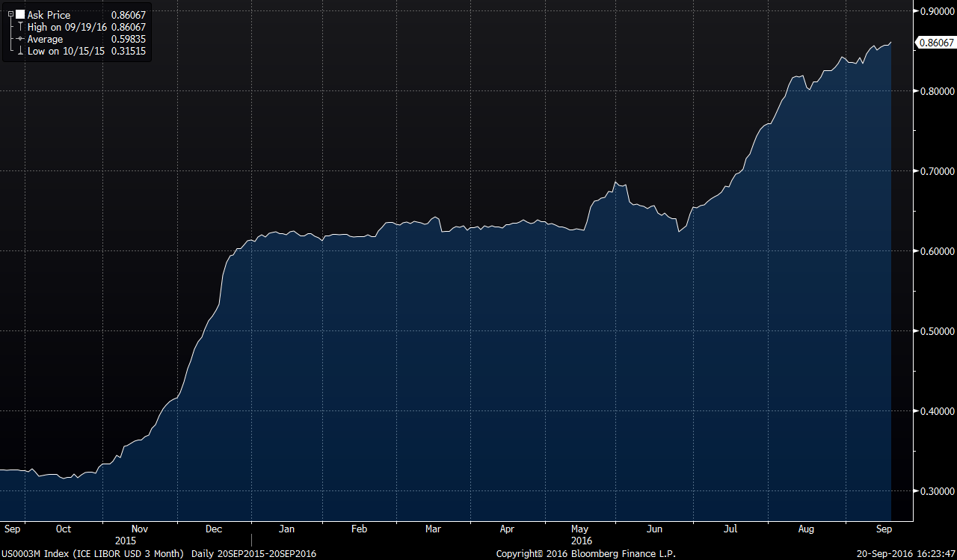Image resolution: width=957 pixels, height=560 pixels.
Task: Click the High on 09/19/16 legend entry
Action: point(67,27)
